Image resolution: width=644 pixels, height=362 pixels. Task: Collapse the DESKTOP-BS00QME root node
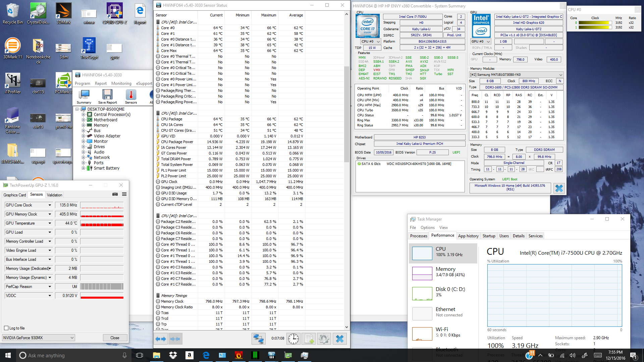pyautogui.click(x=77, y=109)
